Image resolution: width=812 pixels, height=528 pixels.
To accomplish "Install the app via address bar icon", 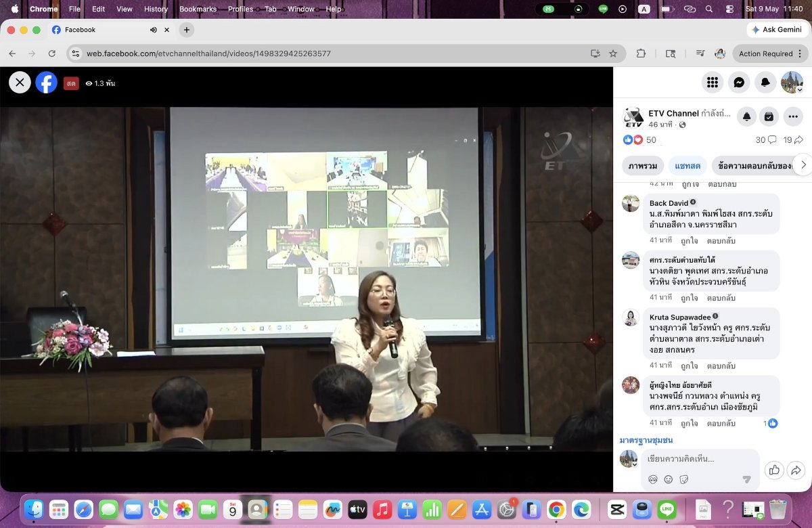I will click(595, 53).
